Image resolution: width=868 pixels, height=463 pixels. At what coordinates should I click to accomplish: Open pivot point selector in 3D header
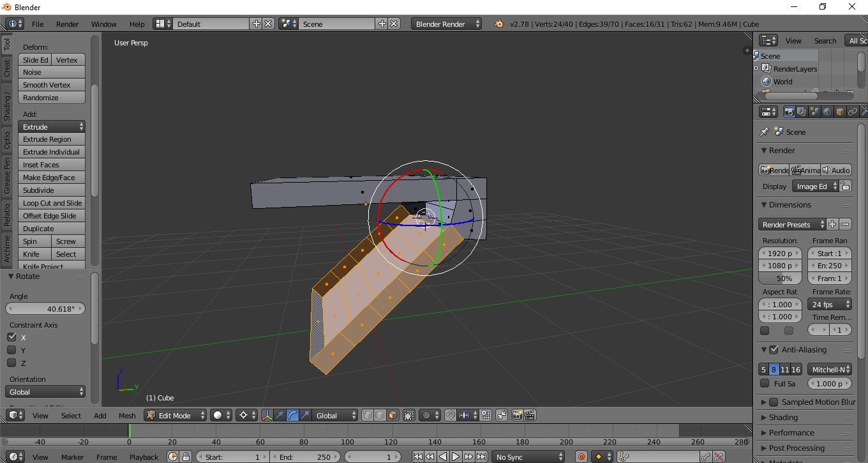pos(246,415)
